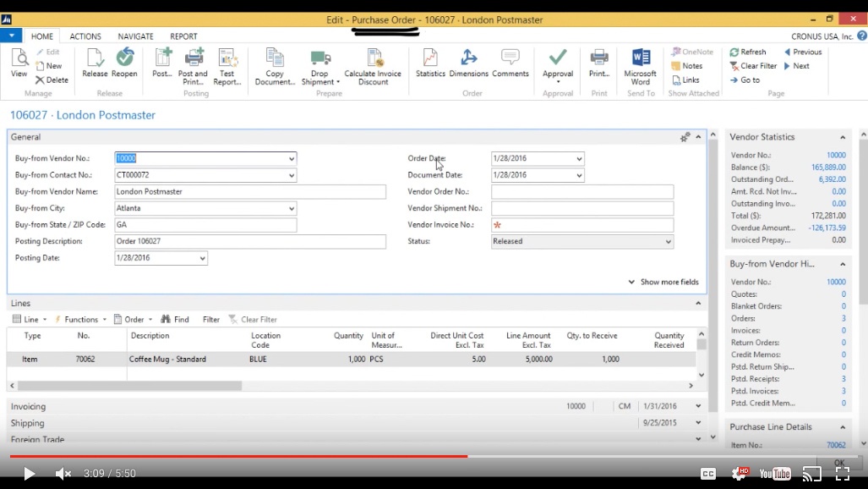868x489 pixels.
Task: Choose Post and Print
Action: tap(193, 67)
